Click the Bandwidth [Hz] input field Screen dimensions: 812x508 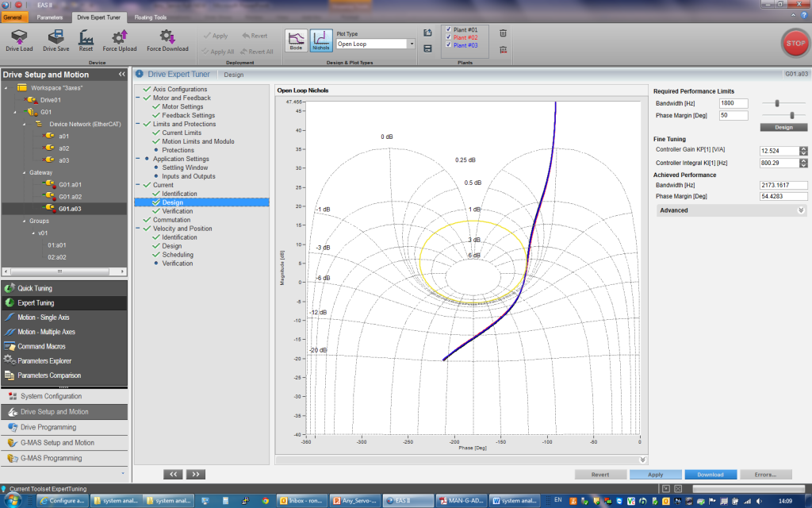tap(733, 103)
